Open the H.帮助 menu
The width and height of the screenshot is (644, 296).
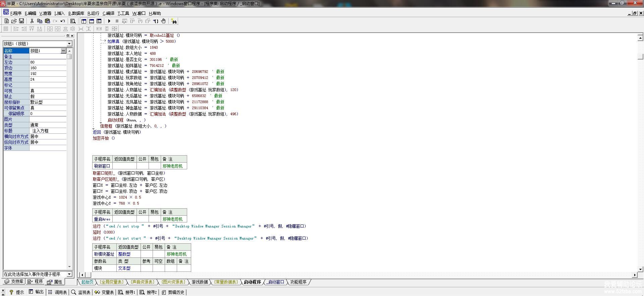[x=155, y=13]
